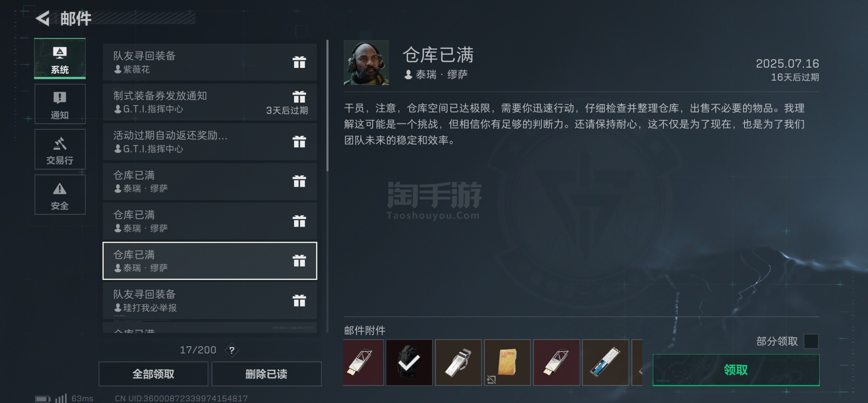Claim attachments with green 领取 button

(736, 370)
